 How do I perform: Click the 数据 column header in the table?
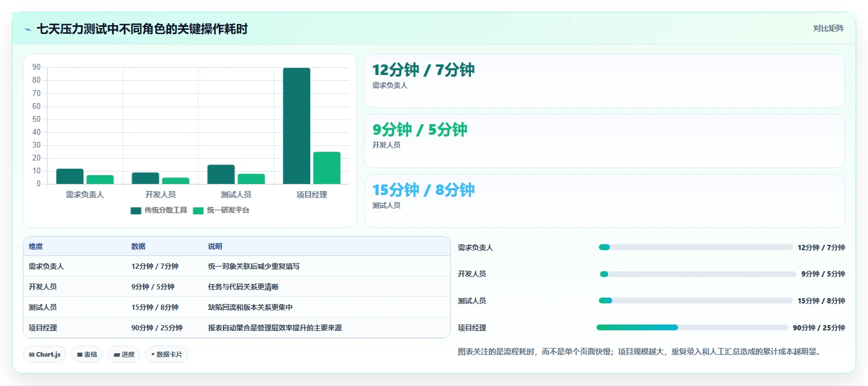click(138, 247)
